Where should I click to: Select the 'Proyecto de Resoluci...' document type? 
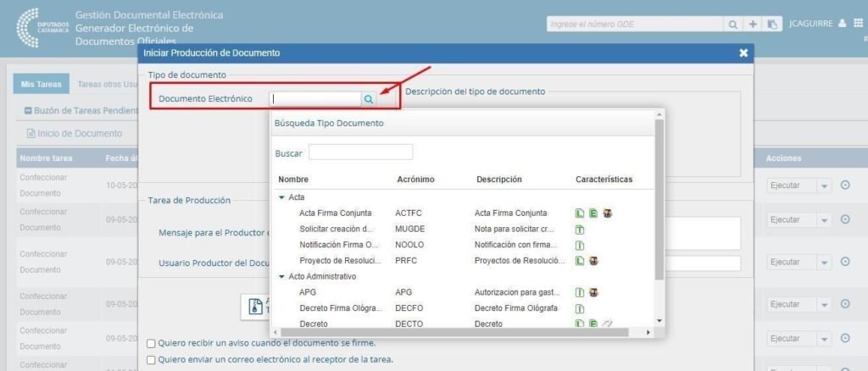tap(341, 260)
